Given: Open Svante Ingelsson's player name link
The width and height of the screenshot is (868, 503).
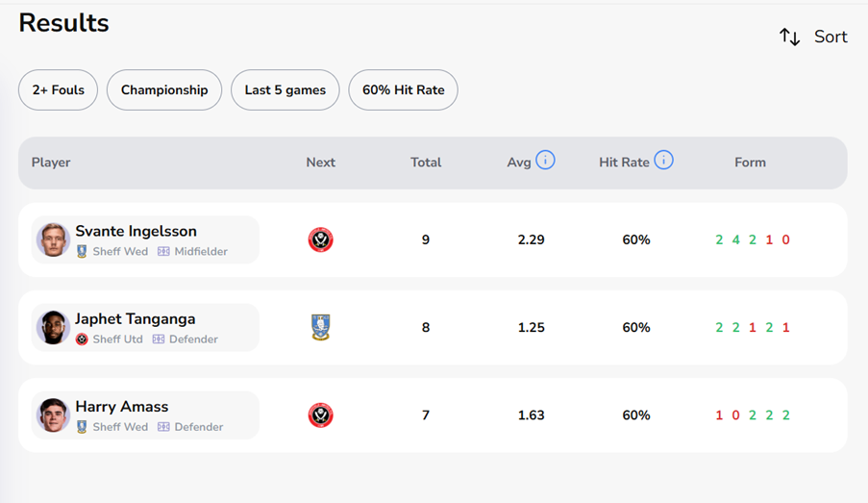Looking at the screenshot, I should pos(136,231).
